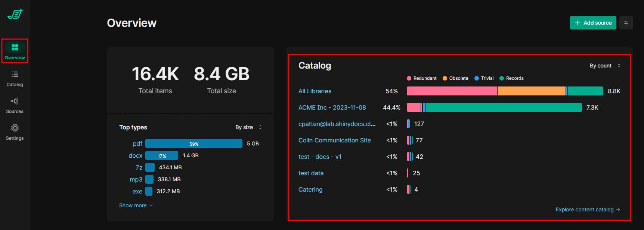The image size is (644, 230).
Task: Click the docx file type label
Action: tap(135, 155)
